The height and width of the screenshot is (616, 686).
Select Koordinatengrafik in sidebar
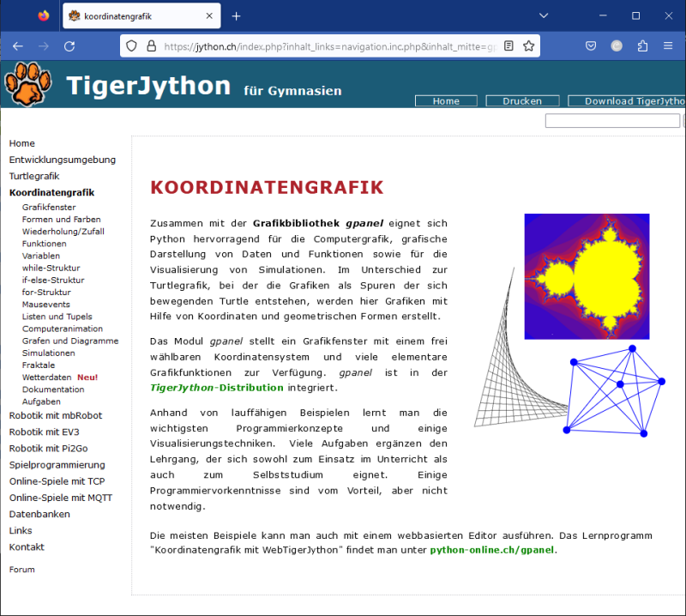(x=51, y=193)
